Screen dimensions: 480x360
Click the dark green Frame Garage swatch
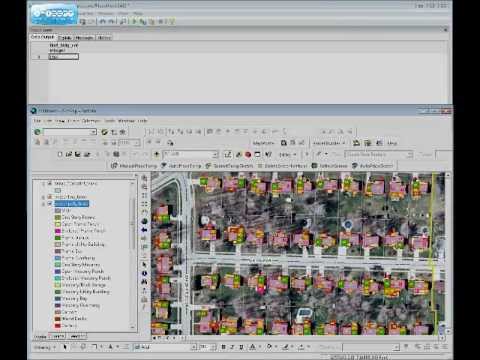coord(58,237)
